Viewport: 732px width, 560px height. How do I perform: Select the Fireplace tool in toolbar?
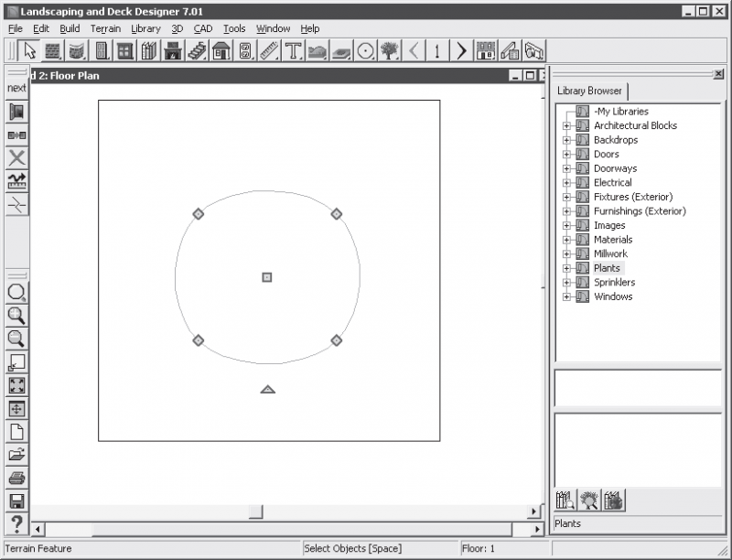tap(173, 51)
